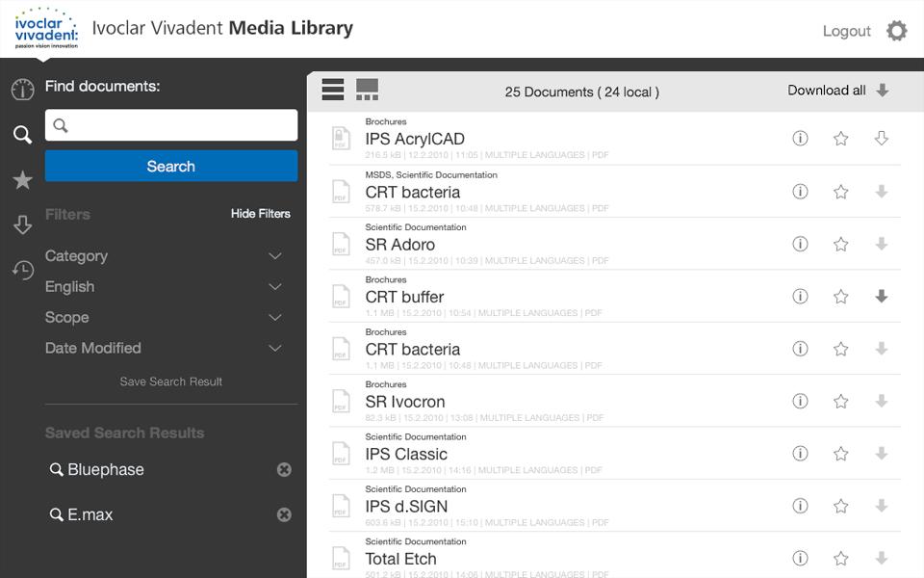The width and height of the screenshot is (924, 578).
Task: Open the SR Ivocron document title
Action: (x=405, y=403)
